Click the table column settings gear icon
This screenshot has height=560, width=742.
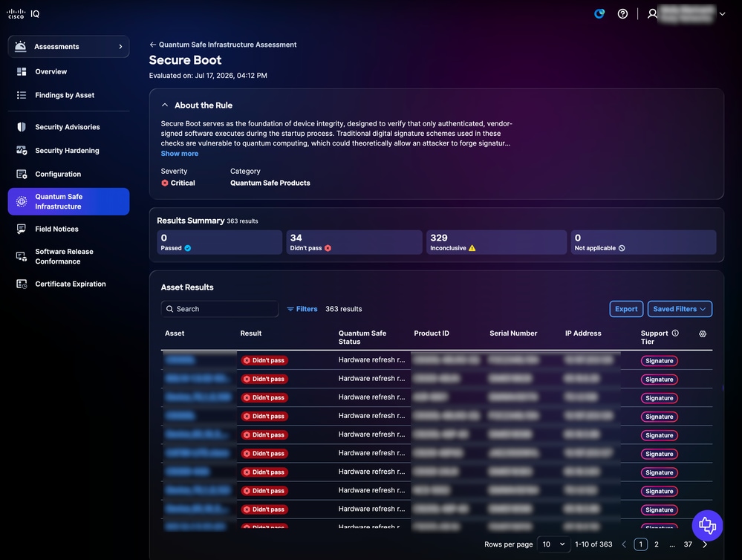[x=702, y=333]
